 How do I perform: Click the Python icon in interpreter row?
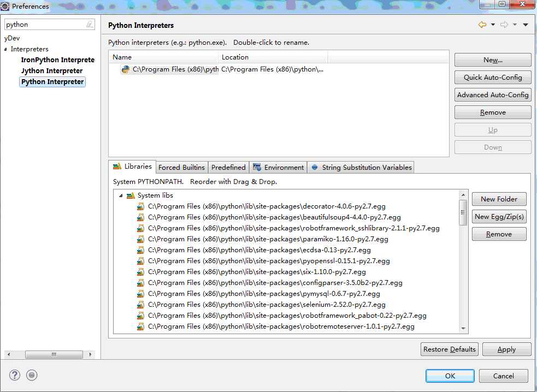[x=125, y=69]
